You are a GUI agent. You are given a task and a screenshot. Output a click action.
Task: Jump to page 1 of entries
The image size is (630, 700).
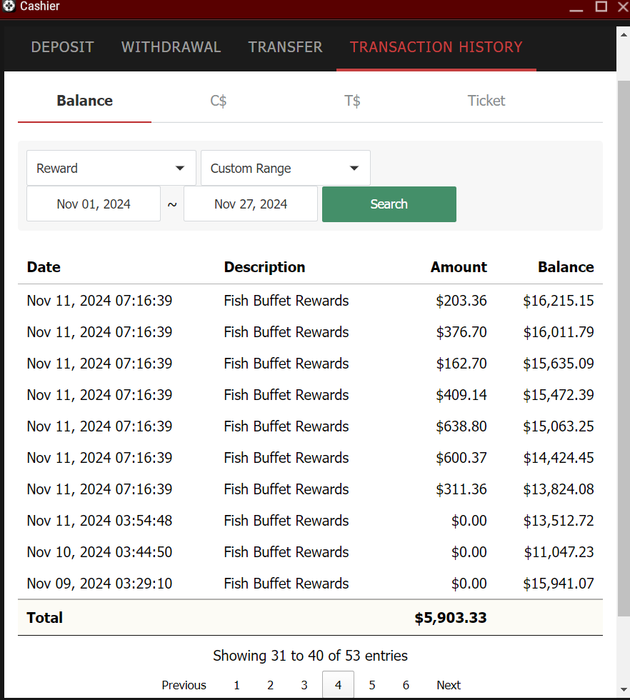tap(237, 685)
